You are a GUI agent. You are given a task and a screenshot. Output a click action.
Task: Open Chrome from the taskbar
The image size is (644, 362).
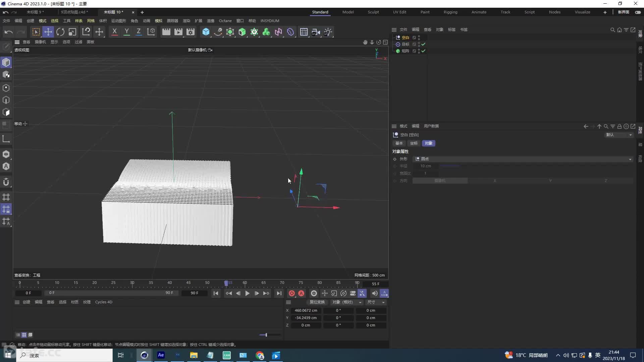pos(260,355)
